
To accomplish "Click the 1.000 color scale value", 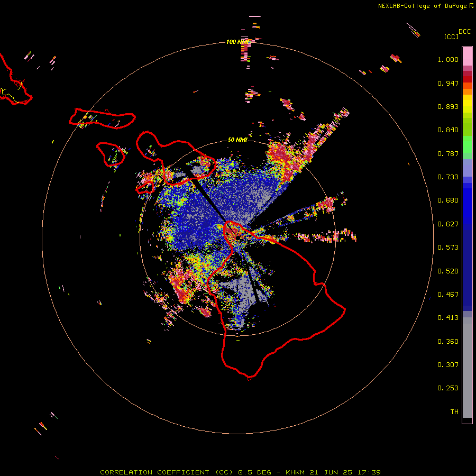I will (x=448, y=59).
